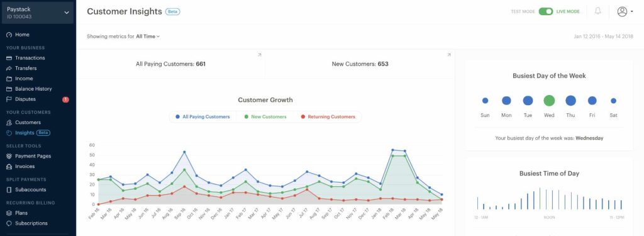This screenshot has height=236, width=644.
Task: Open Subaccounts page
Action: (x=31, y=190)
